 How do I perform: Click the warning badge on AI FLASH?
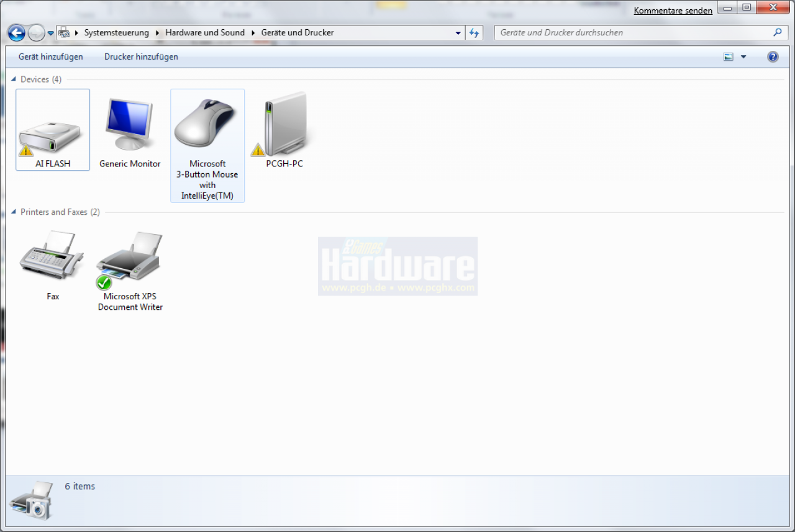[x=25, y=150]
